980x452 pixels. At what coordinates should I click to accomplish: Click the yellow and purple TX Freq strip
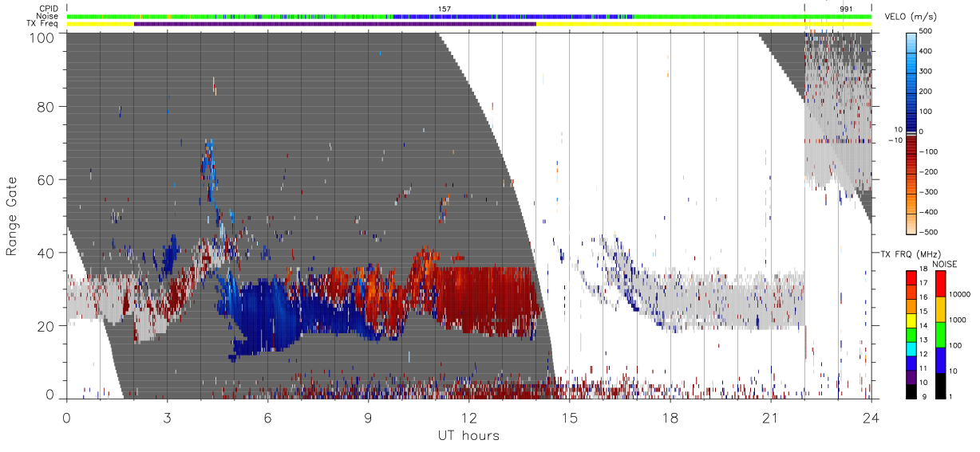click(469, 24)
